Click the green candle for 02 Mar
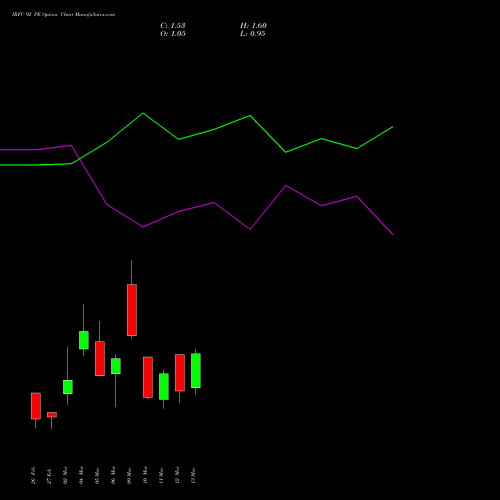The image size is (500, 500). (x=68, y=387)
